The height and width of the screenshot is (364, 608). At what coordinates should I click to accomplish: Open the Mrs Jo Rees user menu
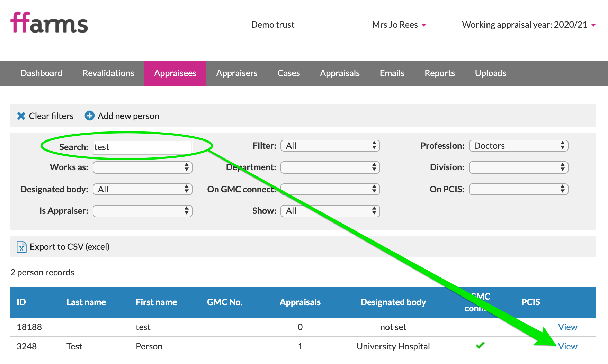coord(399,25)
